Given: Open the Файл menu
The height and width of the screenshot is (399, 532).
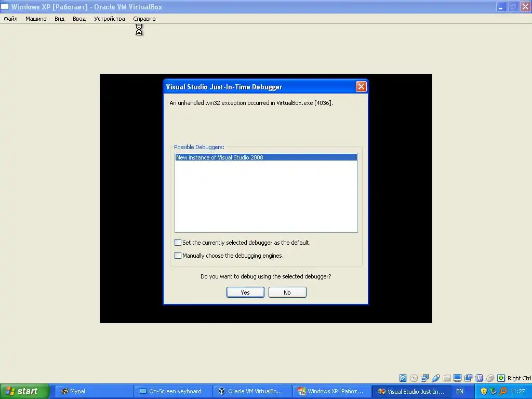Looking at the screenshot, I should click(x=10, y=19).
